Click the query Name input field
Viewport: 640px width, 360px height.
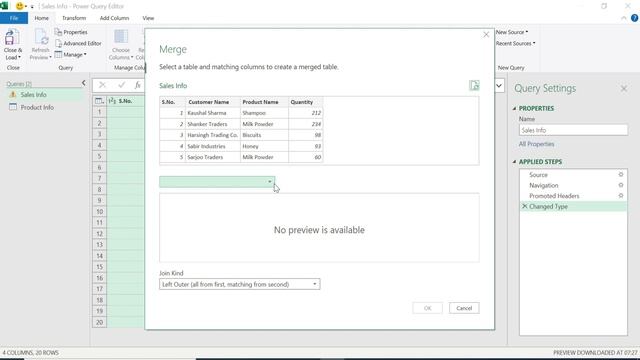573,130
